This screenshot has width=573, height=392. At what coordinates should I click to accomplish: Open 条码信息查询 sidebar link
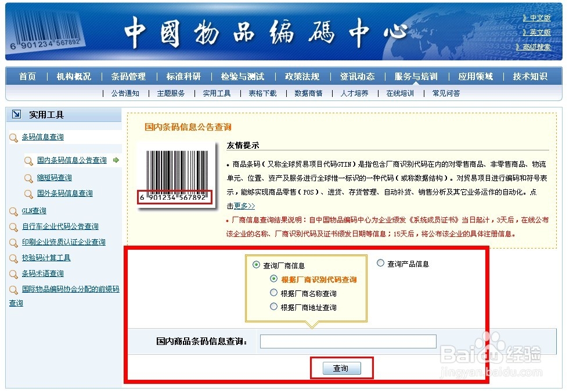(x=43, y=136)
